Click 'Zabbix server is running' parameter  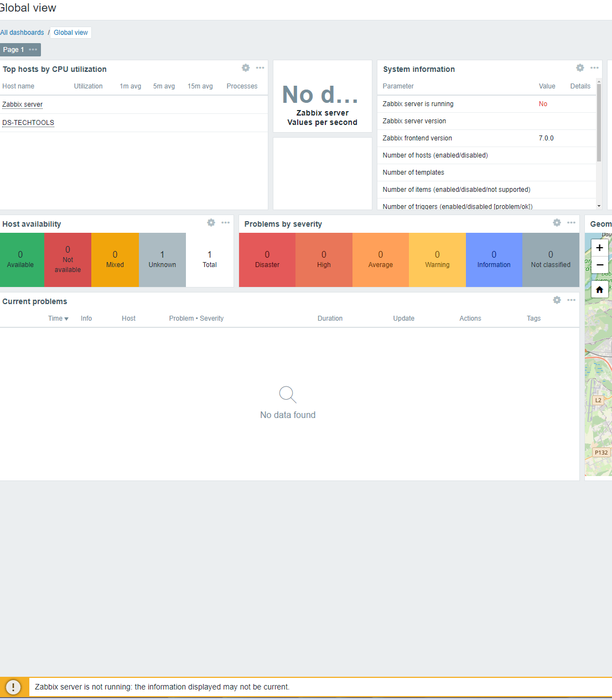coord(418,104)
